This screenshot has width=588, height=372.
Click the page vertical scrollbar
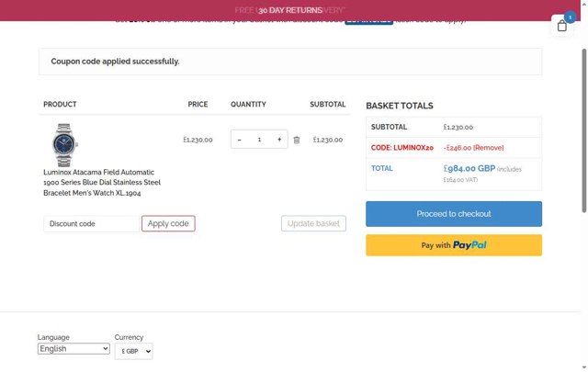click(x=584, y=130)
